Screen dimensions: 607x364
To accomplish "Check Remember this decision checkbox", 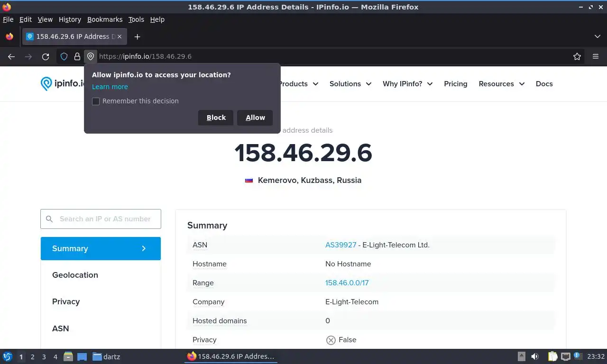I will (x=96, y=101).
